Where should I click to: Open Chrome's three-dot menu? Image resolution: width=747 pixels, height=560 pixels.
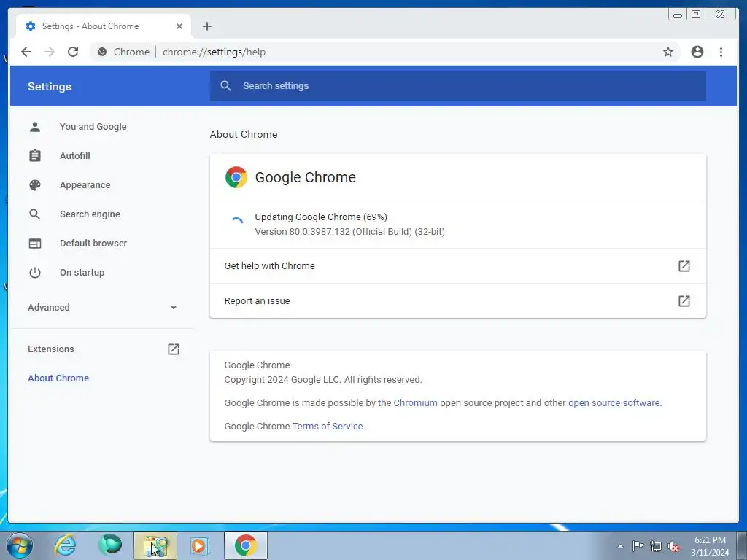point(721,52)
